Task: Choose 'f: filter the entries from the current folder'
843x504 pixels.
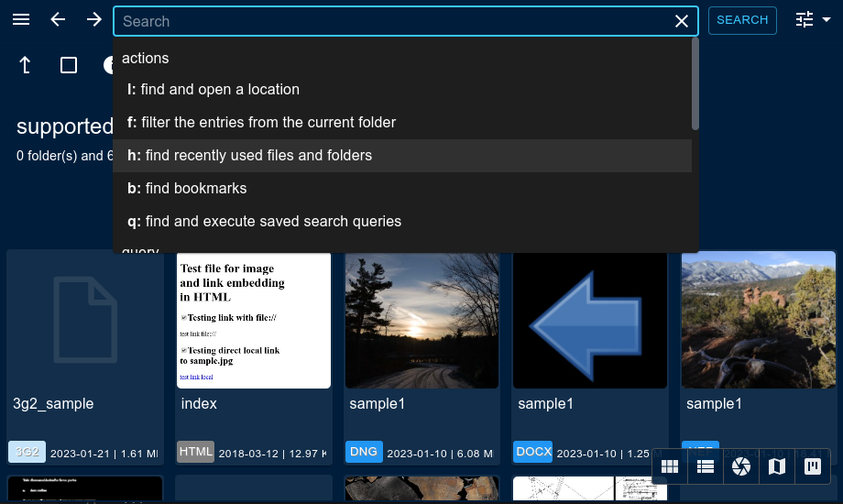Action: coord(402,122)
